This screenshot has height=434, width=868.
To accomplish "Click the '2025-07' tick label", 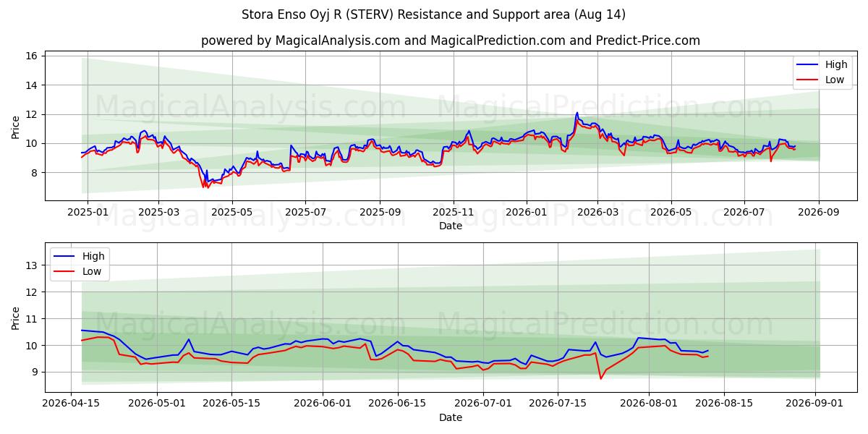I will point(305,213).
